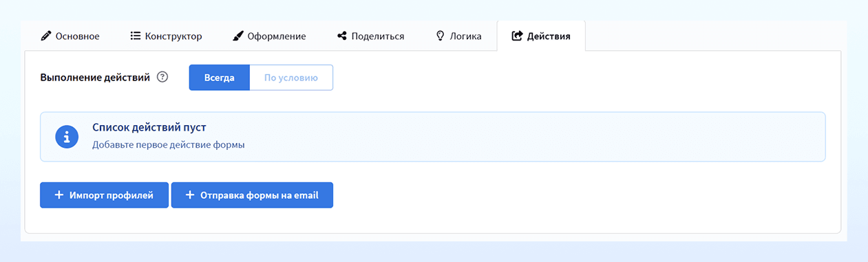Switch to the Логика tab
This screenshot has height=262, width=868.
458,36
